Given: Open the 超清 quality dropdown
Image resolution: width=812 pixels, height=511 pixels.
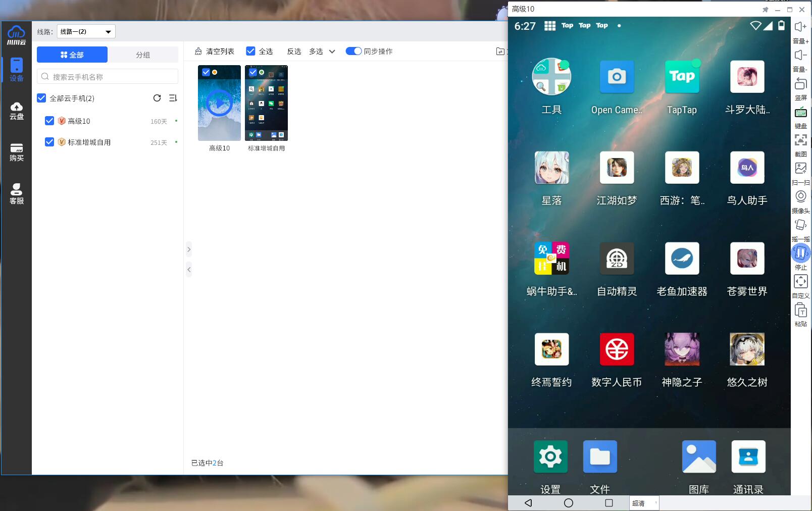Looking at the screenshot, I should [644, 503].
